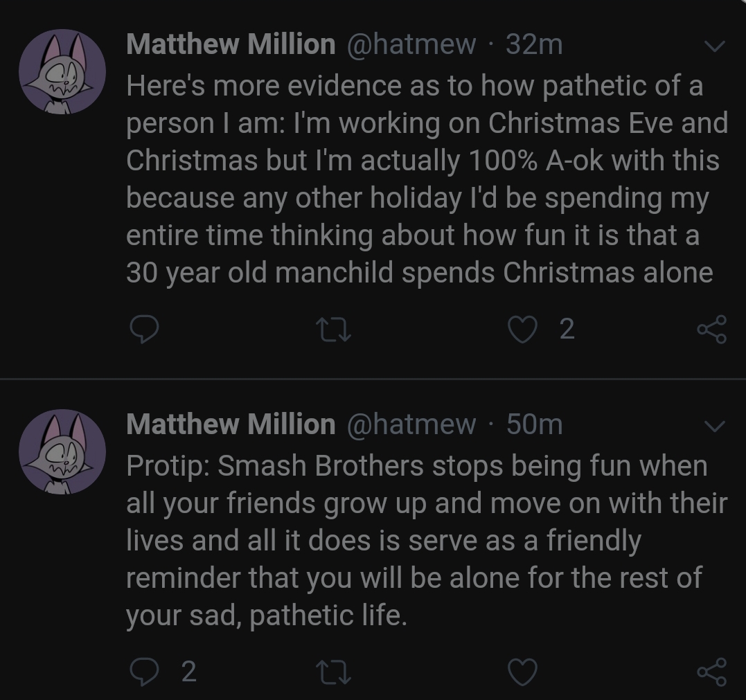Image resolution: width=746 pixels, height=700 pixels.
Task: Retweet the Smash Brothers protip tweet
Action: [334, 672]
